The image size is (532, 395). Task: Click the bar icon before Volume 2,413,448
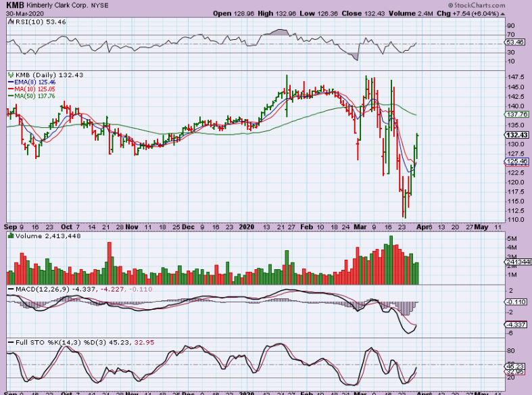coord(11,236)
